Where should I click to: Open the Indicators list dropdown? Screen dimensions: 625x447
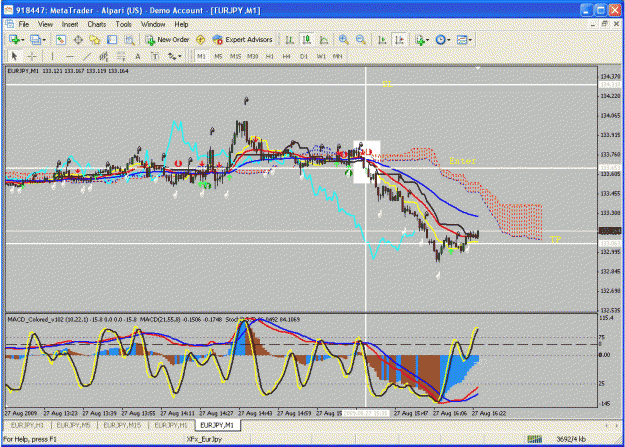[422, 39]
